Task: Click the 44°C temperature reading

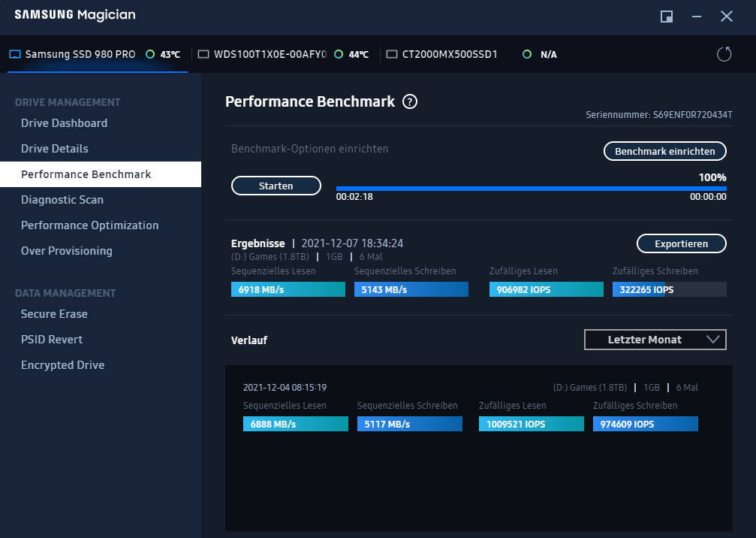Action: click(x=358, y=55)
